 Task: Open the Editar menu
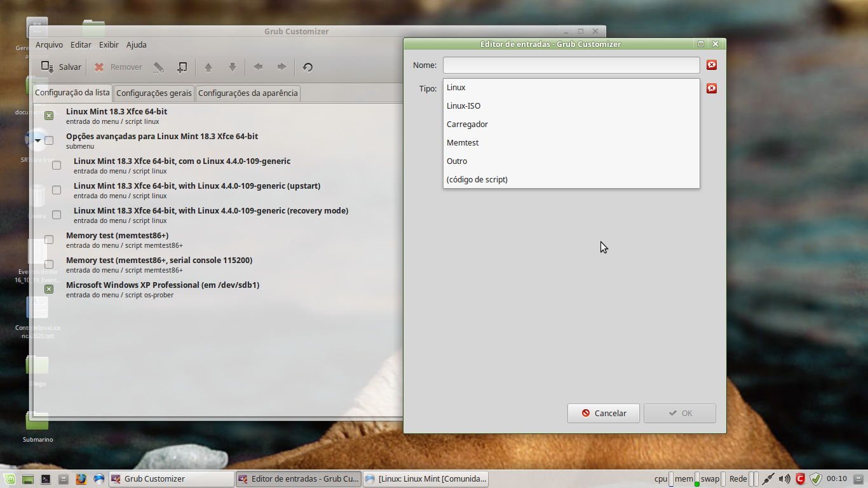[81, 44]
